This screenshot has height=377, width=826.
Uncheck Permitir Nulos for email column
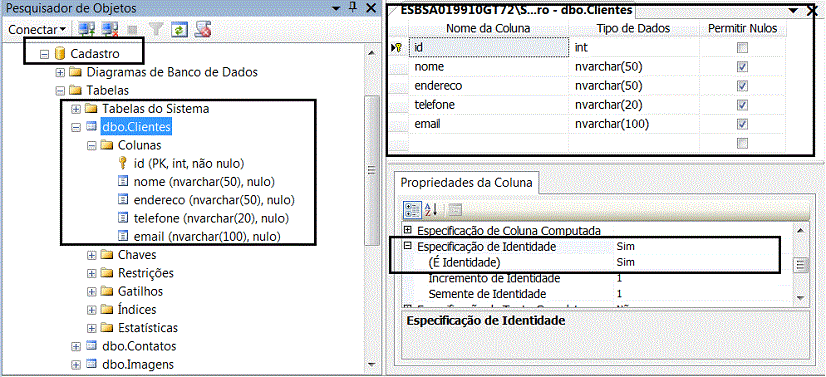pyautogui.click(x=742, y=124)
